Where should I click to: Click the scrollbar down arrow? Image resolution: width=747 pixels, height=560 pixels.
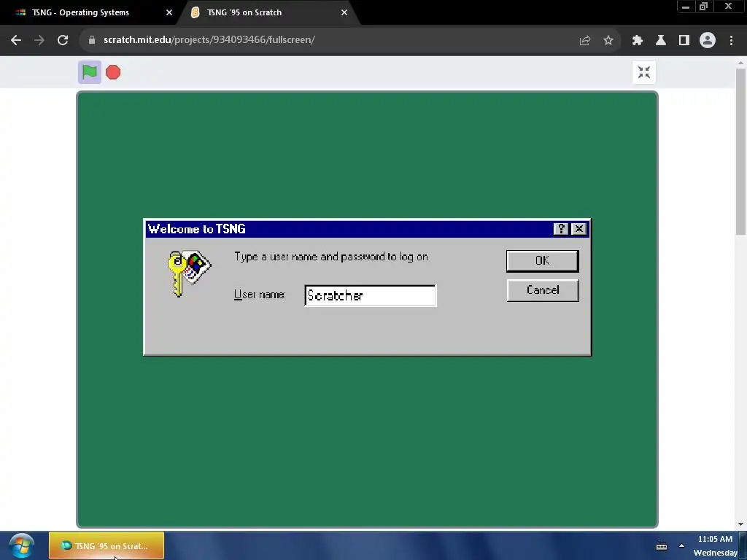741,524
